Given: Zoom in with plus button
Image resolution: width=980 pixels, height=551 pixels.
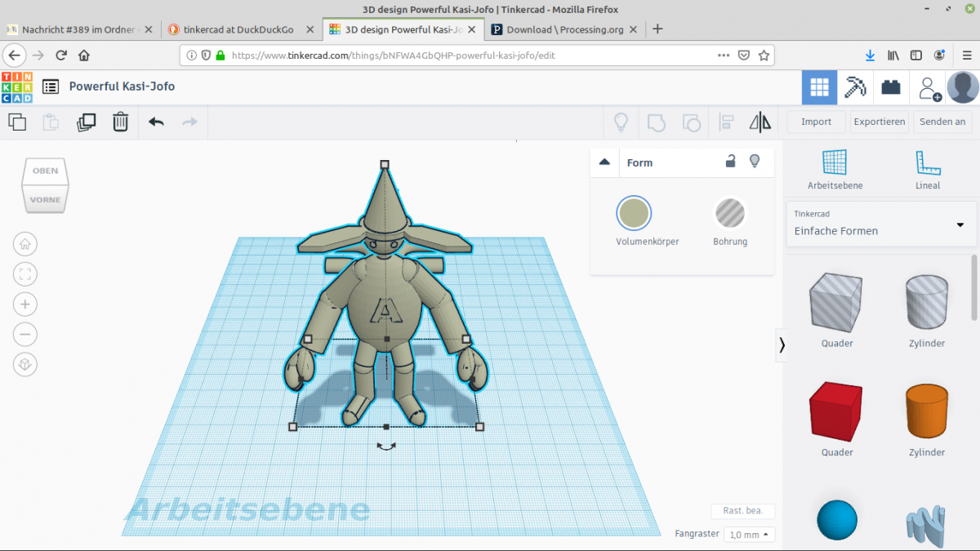Looking at the screenshot, I should 25,304.
